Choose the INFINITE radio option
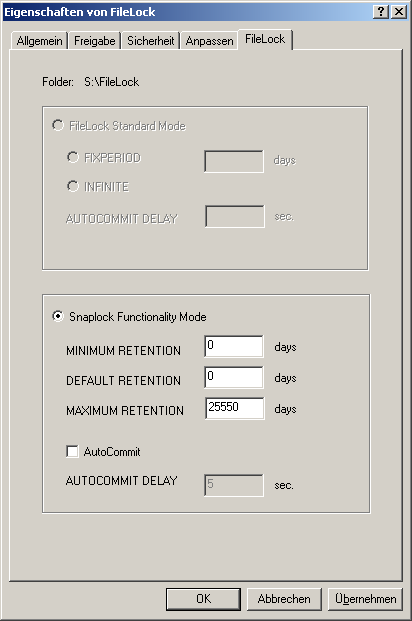 73,186
